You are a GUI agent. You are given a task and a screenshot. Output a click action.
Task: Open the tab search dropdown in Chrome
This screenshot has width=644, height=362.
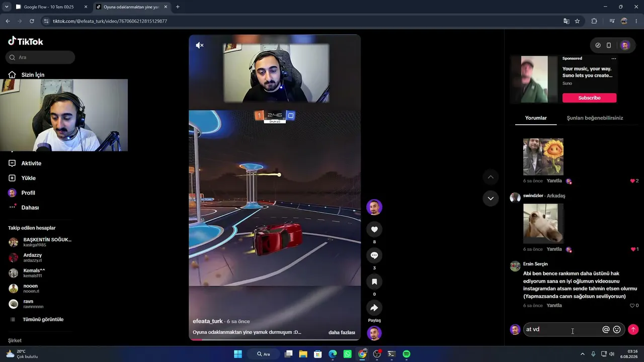(x=7, y=7)
